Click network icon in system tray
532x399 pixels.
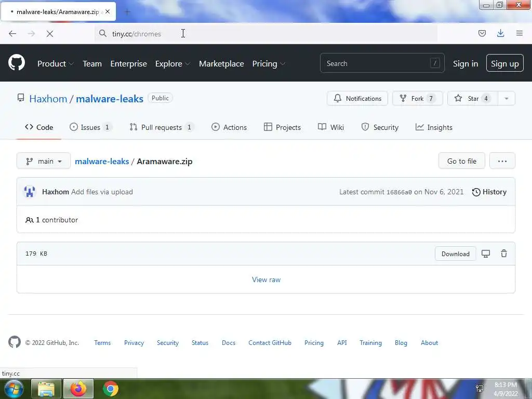480,388
